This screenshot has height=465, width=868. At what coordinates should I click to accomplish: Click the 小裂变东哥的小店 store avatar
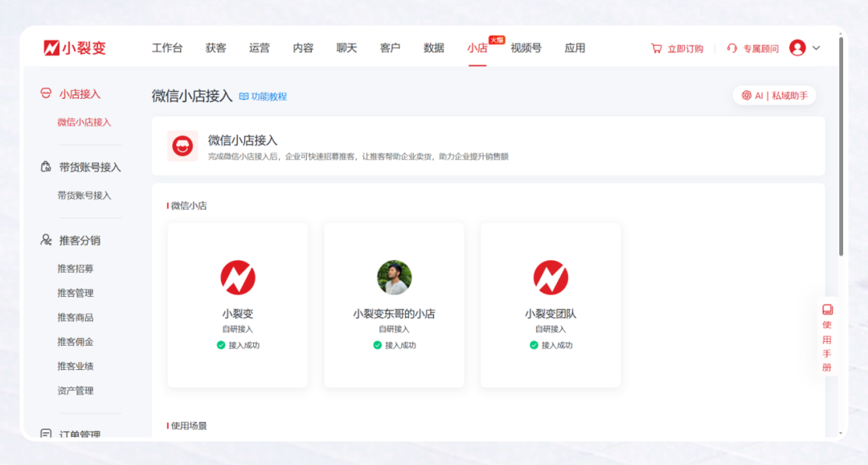click(x=393, y=277)
